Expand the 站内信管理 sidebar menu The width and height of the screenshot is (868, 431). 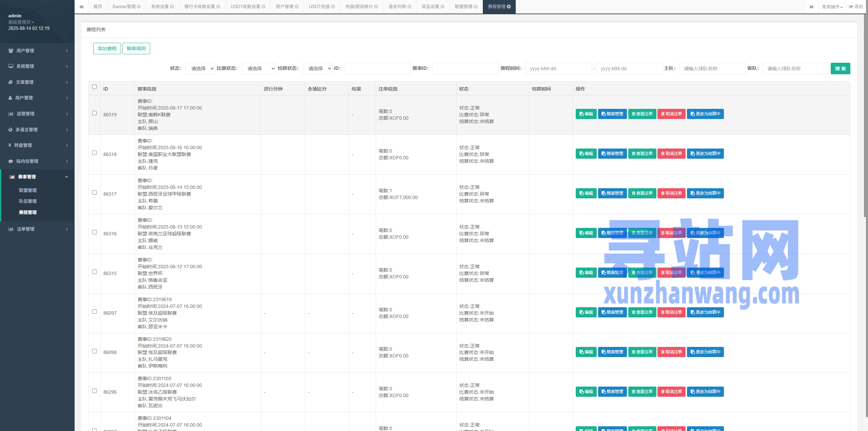(37, 161)
